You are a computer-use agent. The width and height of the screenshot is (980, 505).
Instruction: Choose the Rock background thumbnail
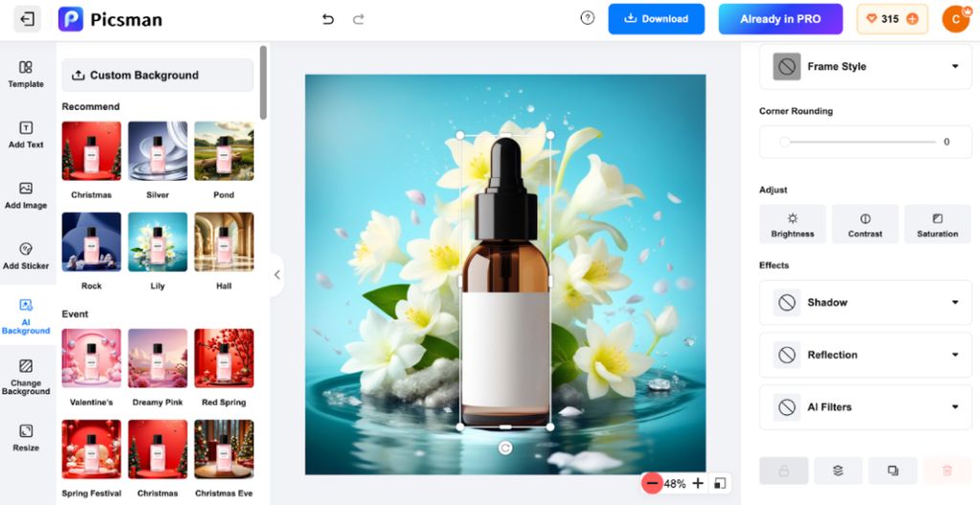(x=91, y=242)
